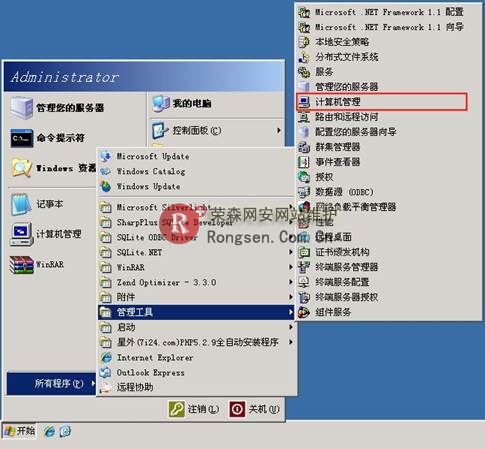This screenshot has width=485, height=449.
Task: Click 事件查看器 icon
Action: click(x=304, y=162)
